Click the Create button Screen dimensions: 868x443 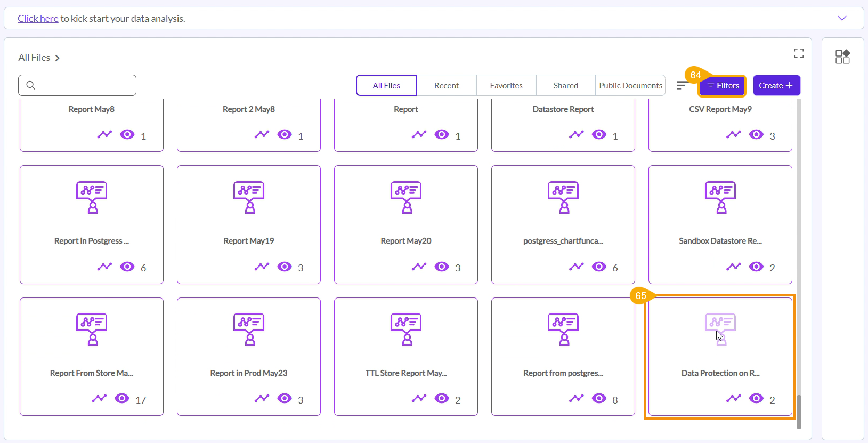776,86
